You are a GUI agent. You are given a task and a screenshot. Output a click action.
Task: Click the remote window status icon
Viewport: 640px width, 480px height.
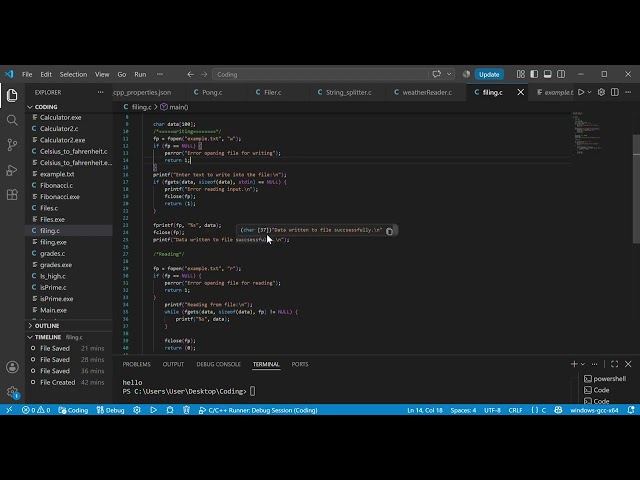click(x=9, y=410)
